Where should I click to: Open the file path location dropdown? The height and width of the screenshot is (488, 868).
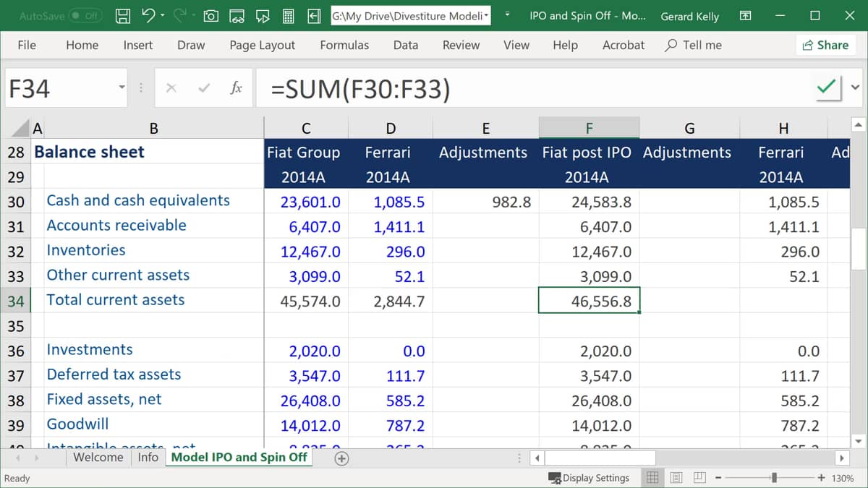(485, 15)
